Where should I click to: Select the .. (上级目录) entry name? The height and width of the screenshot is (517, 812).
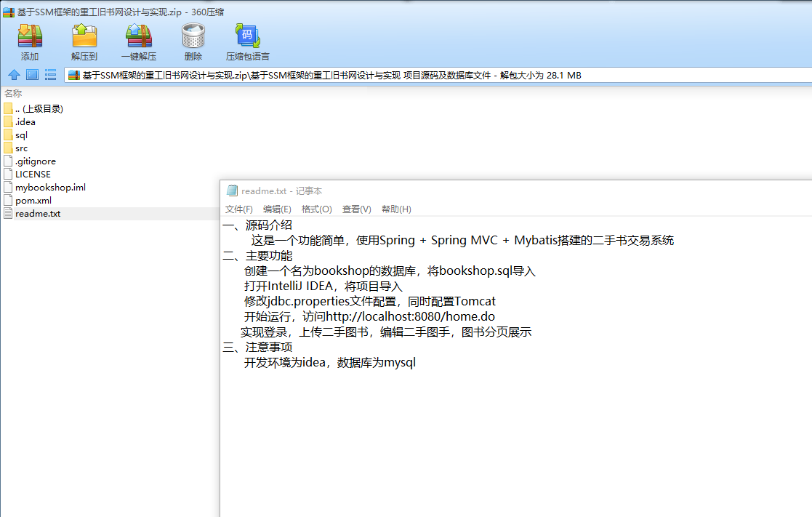pyautogui.click(x=39, y=109)
